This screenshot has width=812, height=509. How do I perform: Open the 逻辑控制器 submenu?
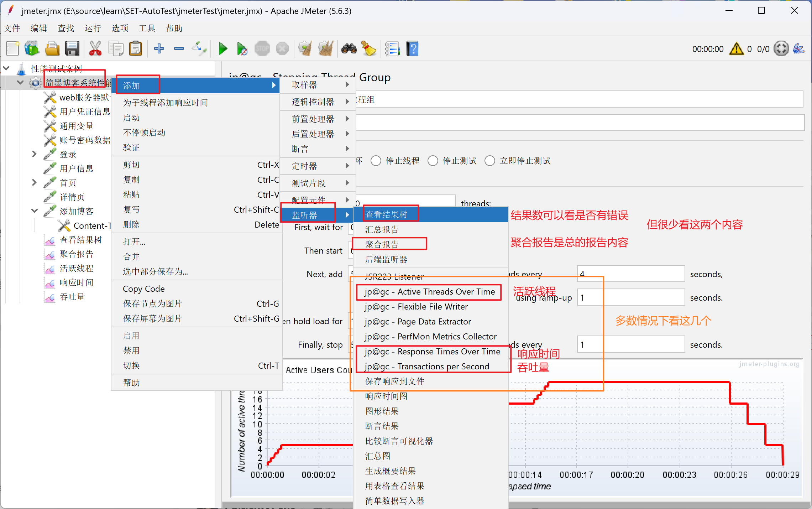click(318, 102)
